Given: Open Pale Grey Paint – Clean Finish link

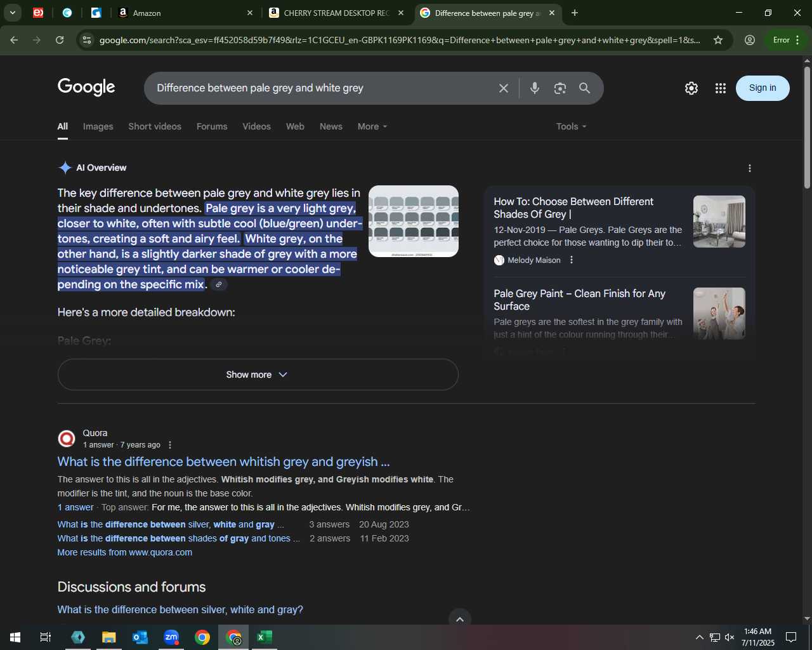Looking at the screenshot, I should pyautogui.click(x=579, y=300).
